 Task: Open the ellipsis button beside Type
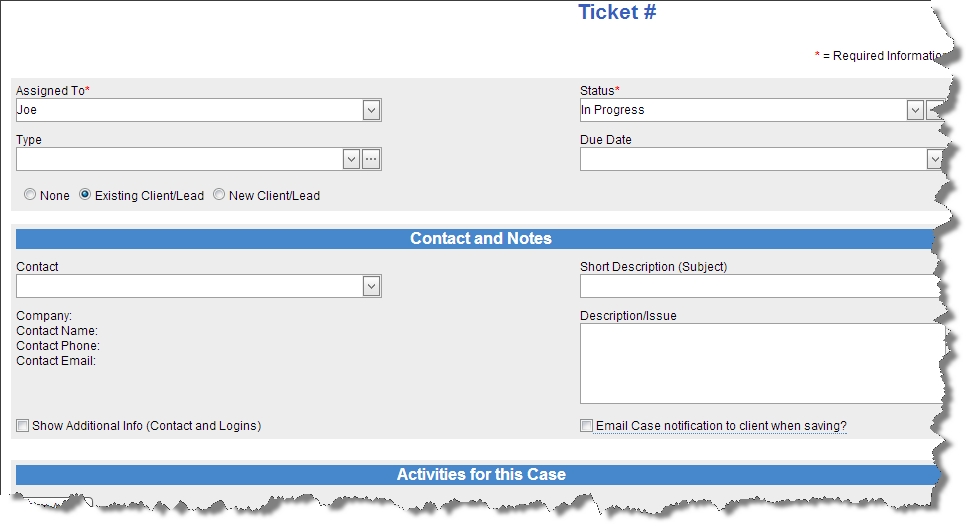tap(371, 159)
